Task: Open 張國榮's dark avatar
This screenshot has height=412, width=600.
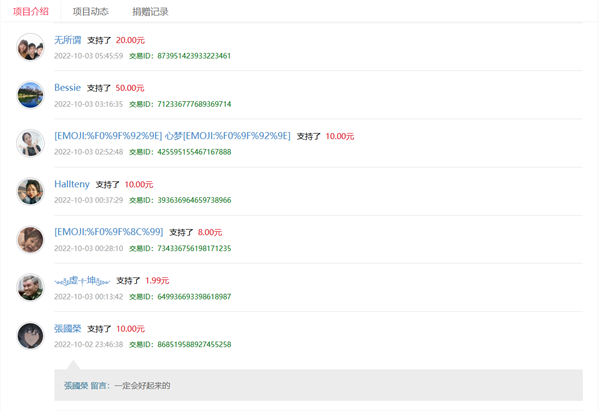Action: pos(30,335)
